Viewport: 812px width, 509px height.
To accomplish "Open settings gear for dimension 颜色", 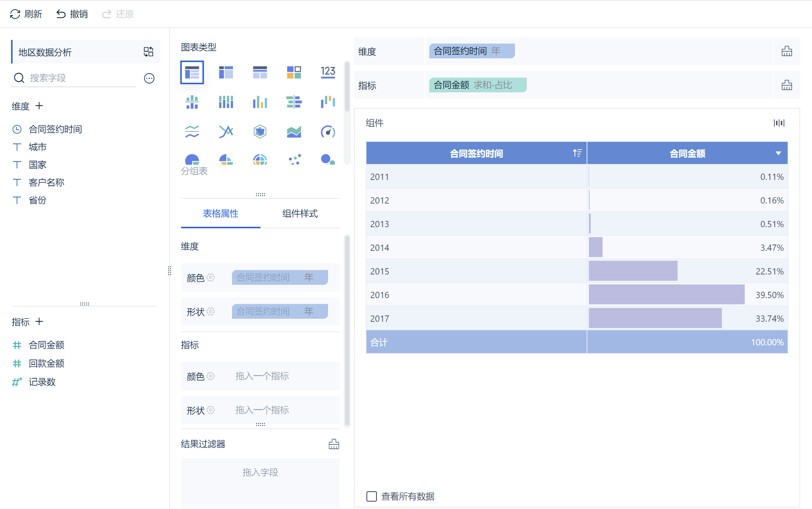I will click(211, 277).
